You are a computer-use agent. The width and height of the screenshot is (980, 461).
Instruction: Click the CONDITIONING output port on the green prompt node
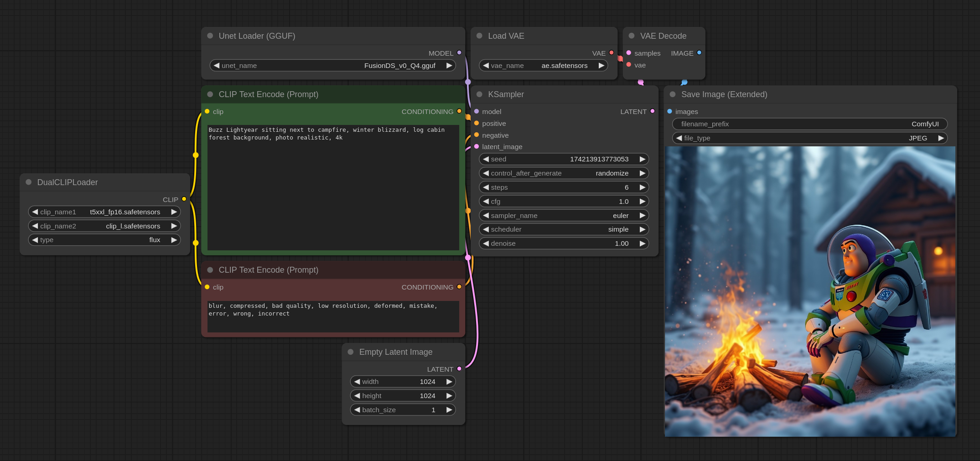(459, 111)
